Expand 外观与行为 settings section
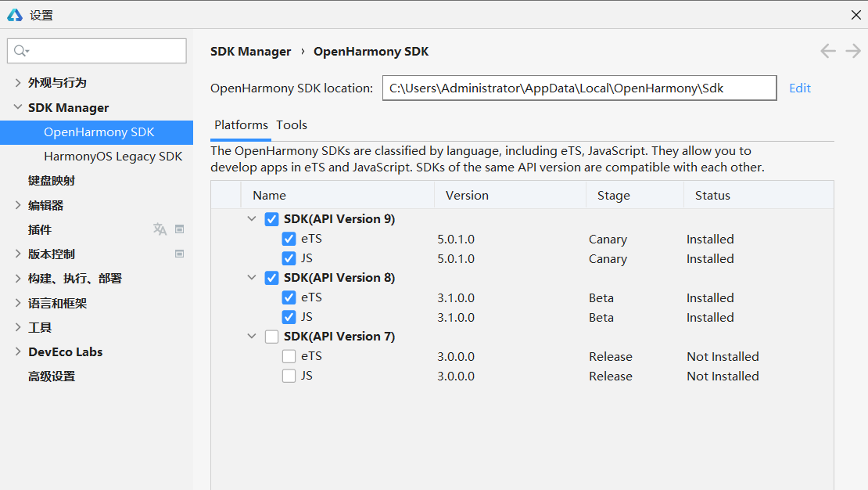The height and width of the screenshot is (490, 868). [x=18, y=83]
